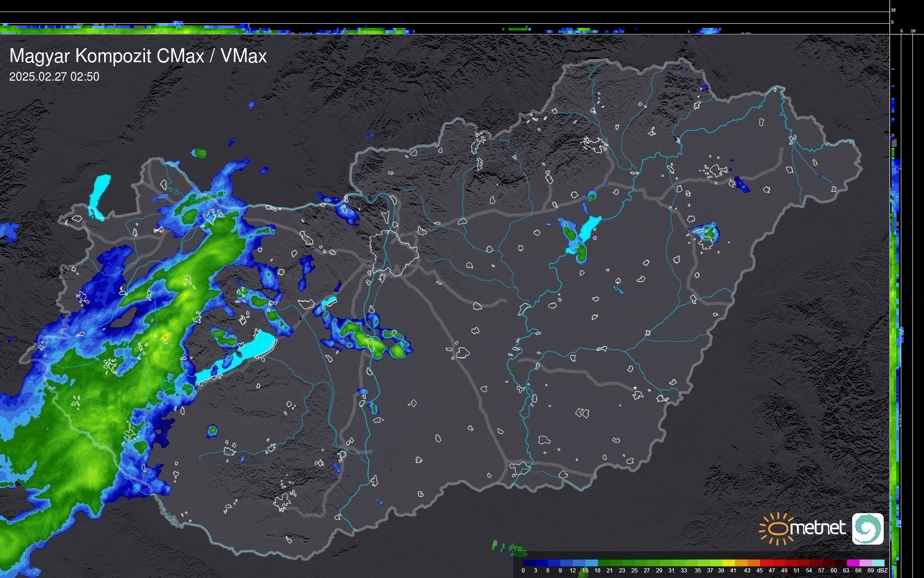
Task: Click the dark navy 0 dBZ swatch
Action: point(528,563)
